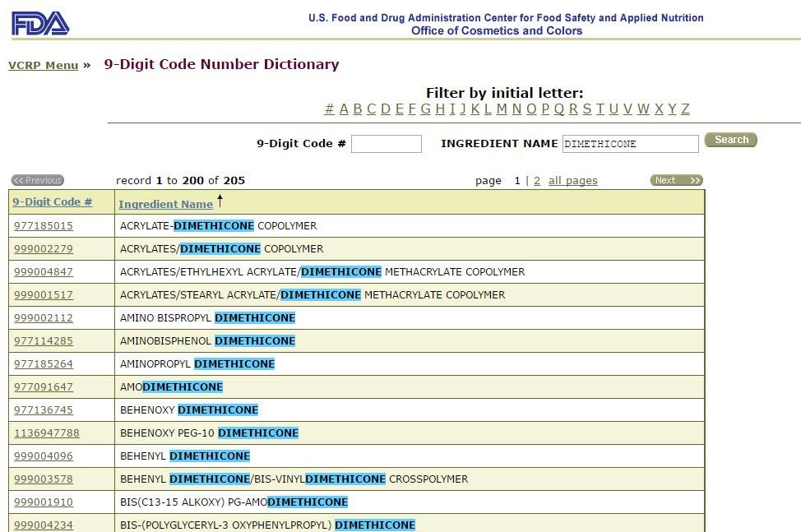Open code 977114285 entry

coord(44,340)
